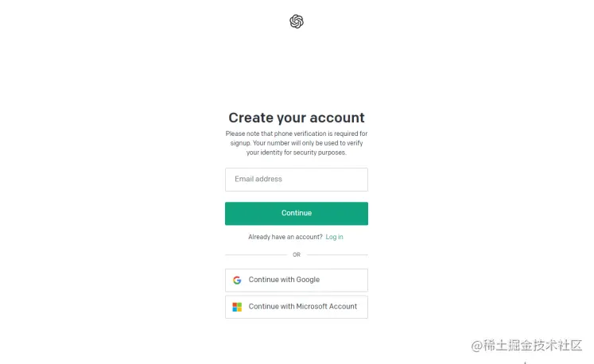Screen dimensions: 594x364
Task: Open the Log in link
Action: (x=334, y=237)
